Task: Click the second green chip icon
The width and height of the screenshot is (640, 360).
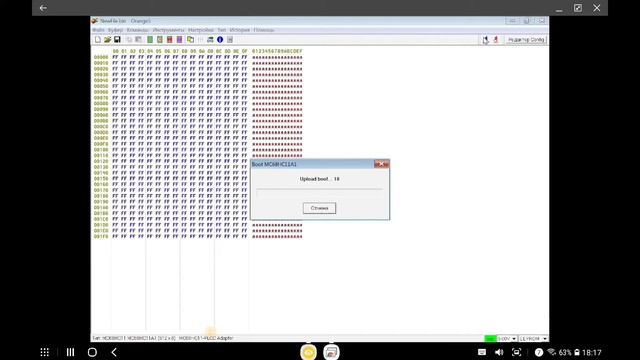Action: (x=160, y=40)
